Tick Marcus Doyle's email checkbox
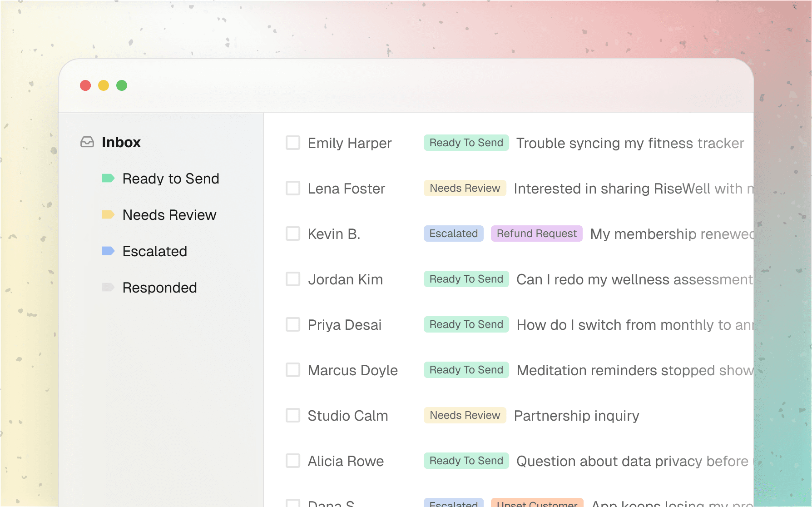This screenshot has width=812, height=507. click(x=292, y=370)
